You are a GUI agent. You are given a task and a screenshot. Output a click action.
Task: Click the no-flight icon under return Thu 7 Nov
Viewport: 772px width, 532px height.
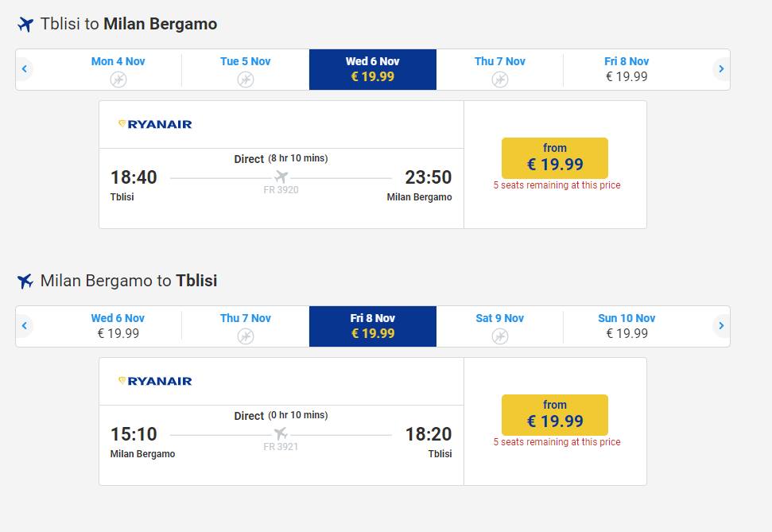pyautogui.click(x=245, y=336)
